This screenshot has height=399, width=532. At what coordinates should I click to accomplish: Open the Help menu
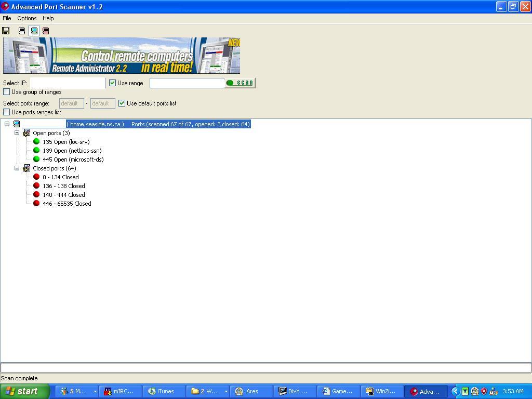point(48,18)
